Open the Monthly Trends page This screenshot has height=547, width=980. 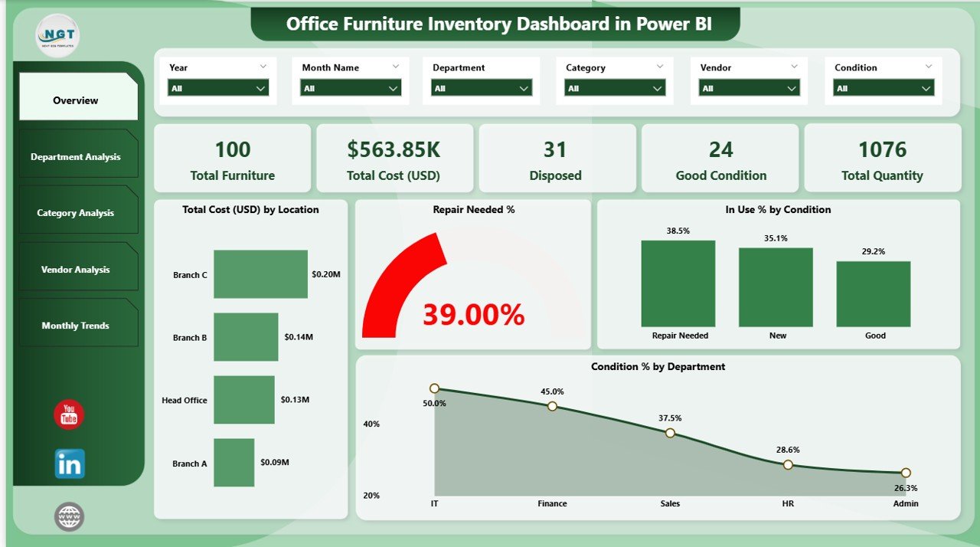click(76, 326)
